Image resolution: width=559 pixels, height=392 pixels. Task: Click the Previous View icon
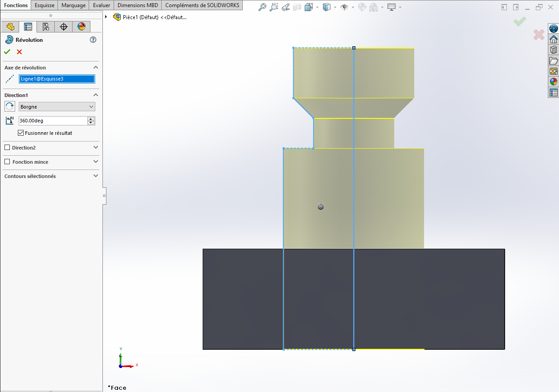coord(286,7)
